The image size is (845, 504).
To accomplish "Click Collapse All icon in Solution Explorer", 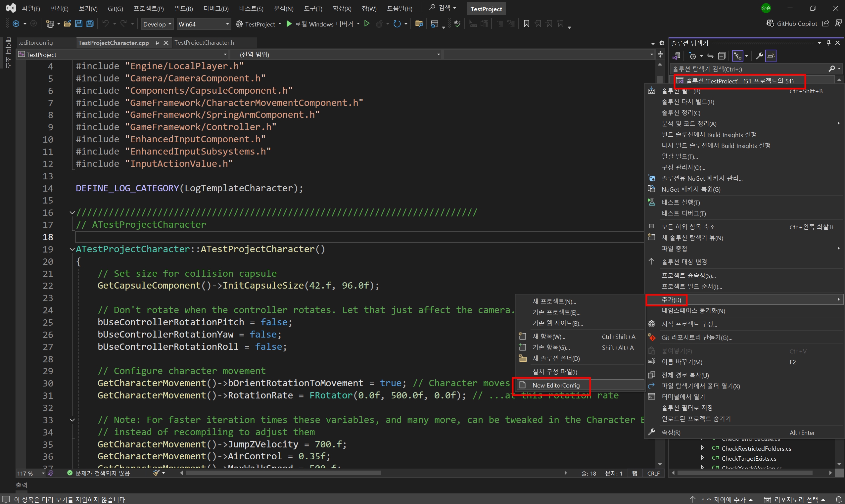I will pyautogui.click(x=722, y=56).
